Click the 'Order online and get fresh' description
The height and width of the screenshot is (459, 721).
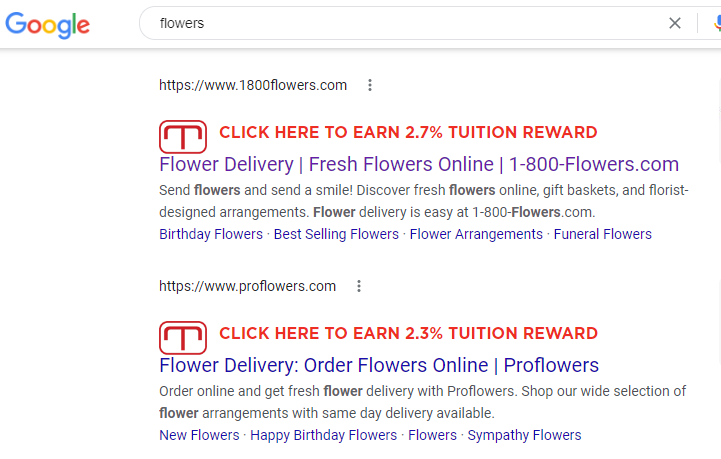click(x=423, y=402)
